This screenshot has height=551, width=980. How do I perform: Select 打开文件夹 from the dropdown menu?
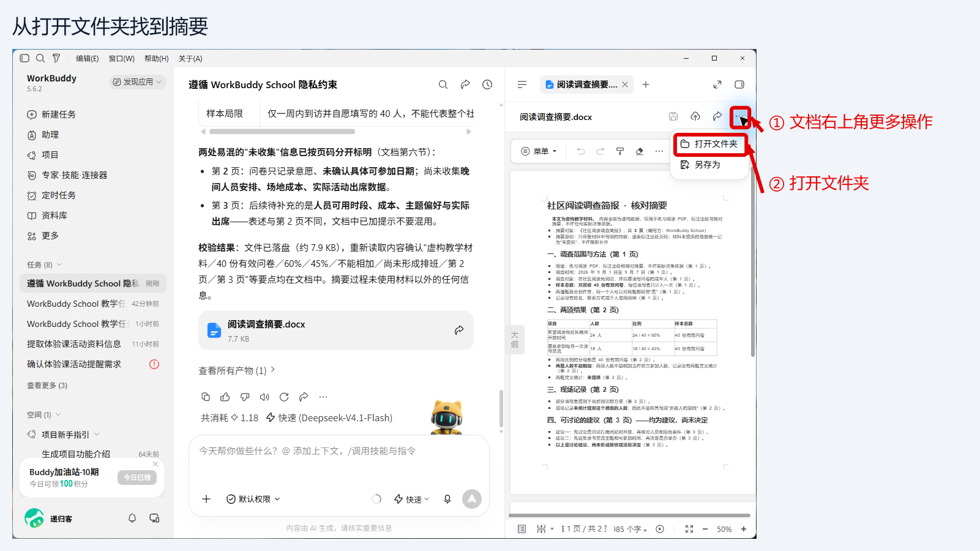pyautogui.click(x=710, y=144)
